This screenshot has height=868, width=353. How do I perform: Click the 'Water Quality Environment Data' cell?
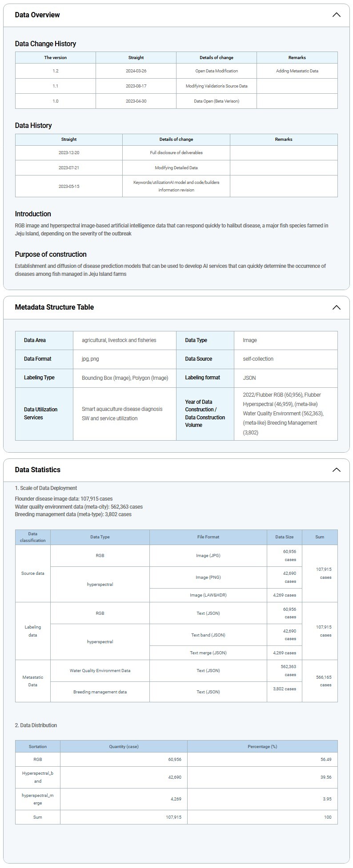point(100,671)
